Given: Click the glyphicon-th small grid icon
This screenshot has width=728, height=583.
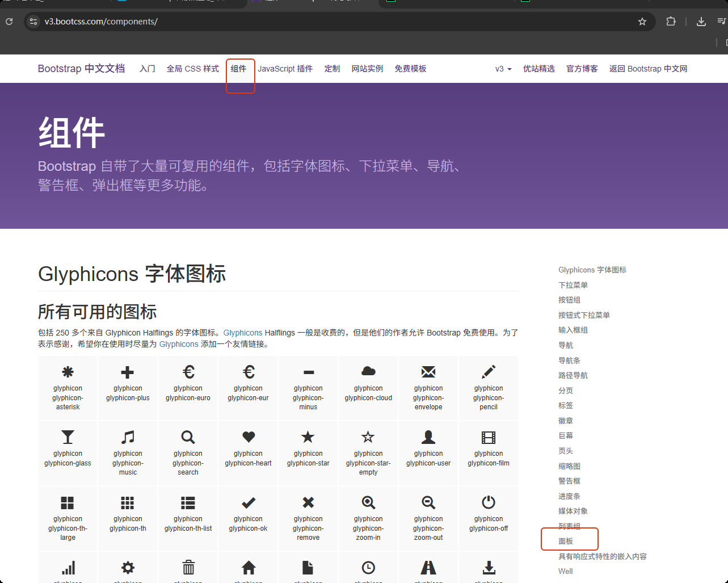Looking at the screenshot, I should (x=128, y=503).
